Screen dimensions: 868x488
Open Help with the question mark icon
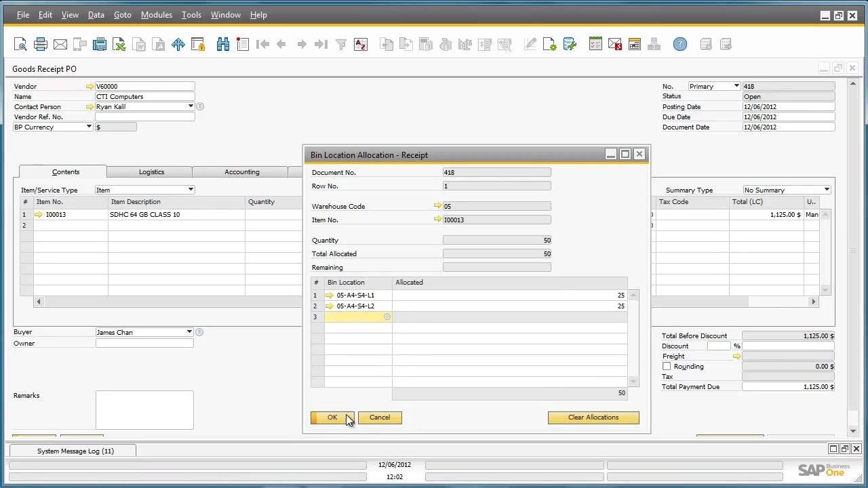[680, 45]
